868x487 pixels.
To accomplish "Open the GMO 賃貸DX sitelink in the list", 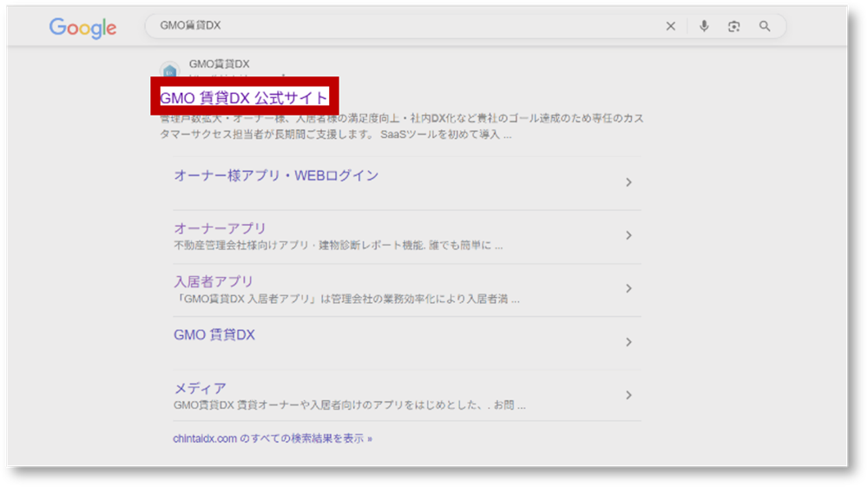I will pos(214,335).
